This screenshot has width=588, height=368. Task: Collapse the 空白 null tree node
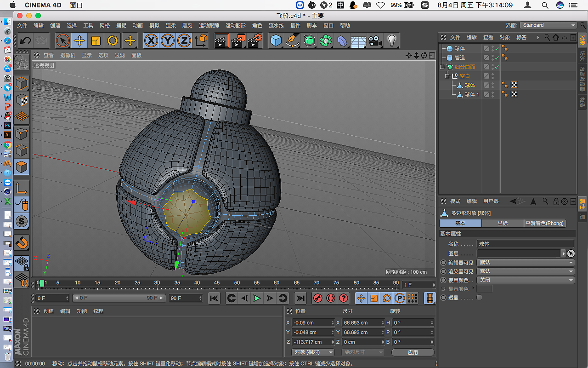coord(447,76)
